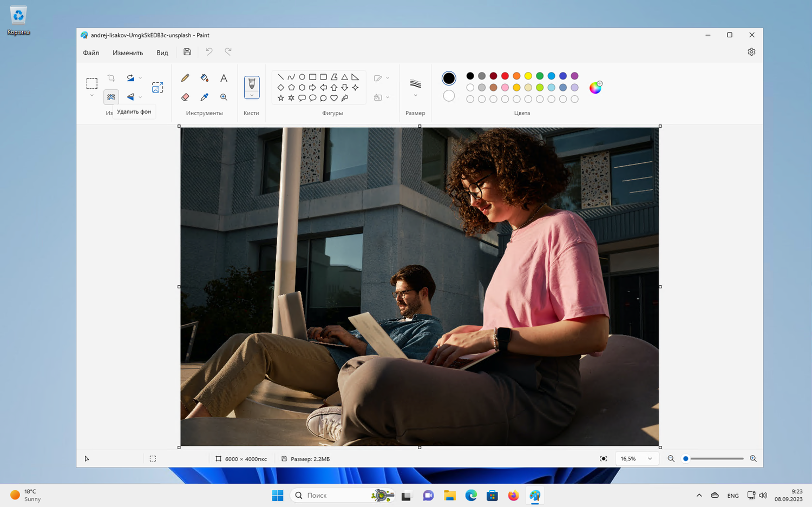Open Microsoft Edge from the taskbar
The image size is (812, 507).
click(471, 495)
